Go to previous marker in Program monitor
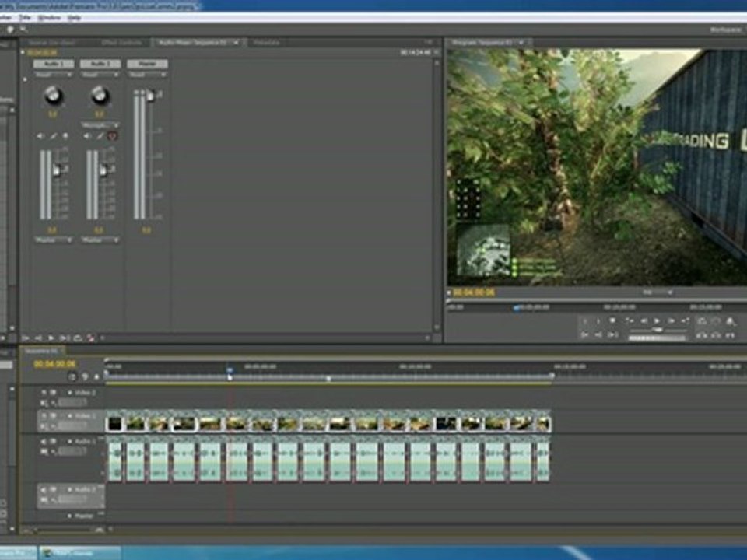 click(x=630, y=320)
